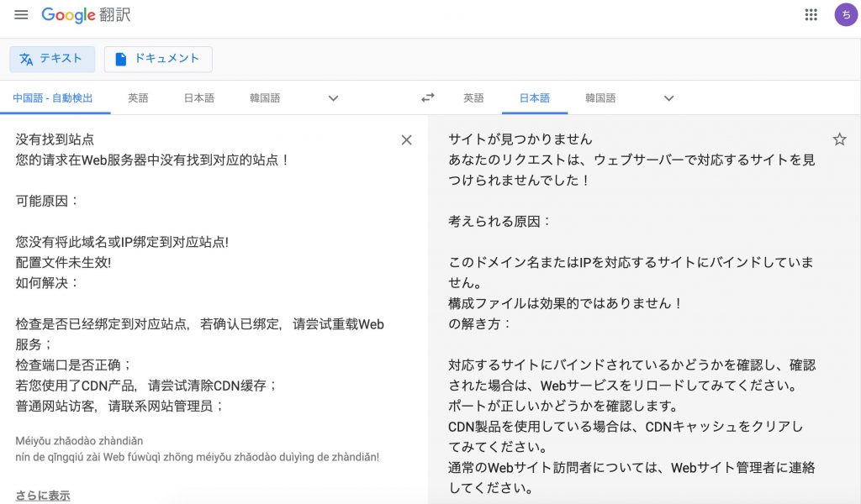
Task: Clear the source text with the X icon
Action: [x=406, y=139]
